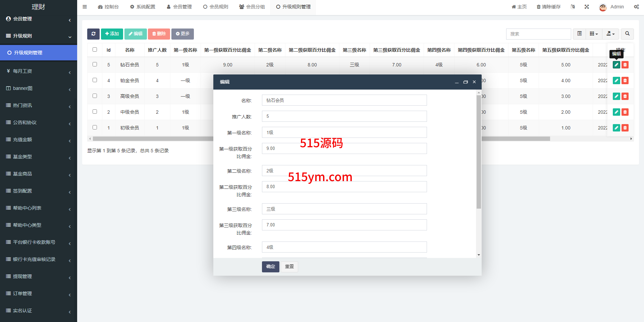Click the red delete icon for 初级会员 row
644x322 pixels.
[625, 128]
